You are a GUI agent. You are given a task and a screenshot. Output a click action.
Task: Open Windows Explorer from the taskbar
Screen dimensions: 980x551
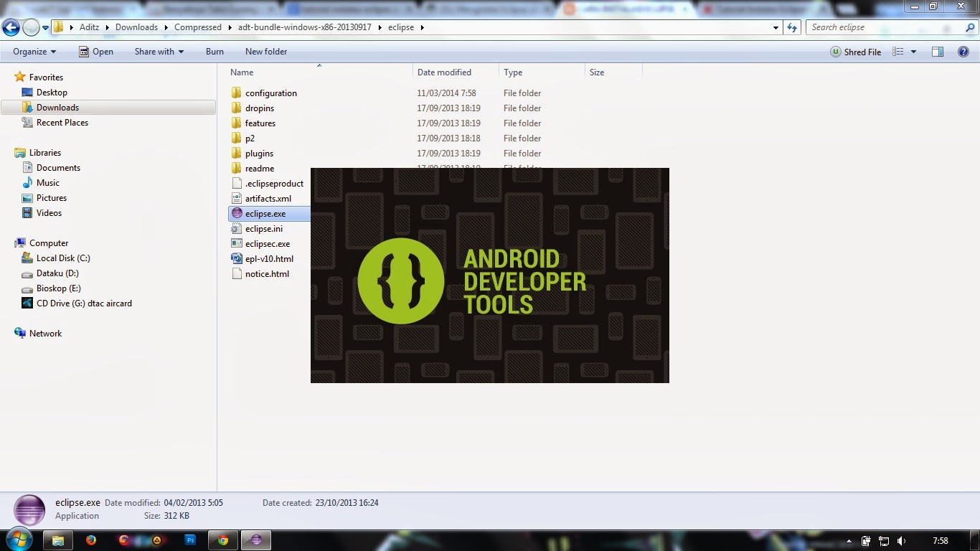[x=57, y=540]
